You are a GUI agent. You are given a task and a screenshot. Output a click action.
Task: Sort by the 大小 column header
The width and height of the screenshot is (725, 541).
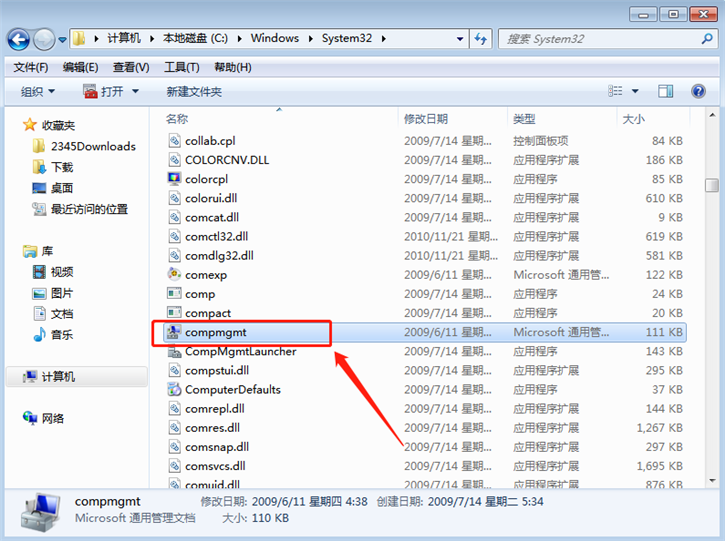tap(633, 119)
